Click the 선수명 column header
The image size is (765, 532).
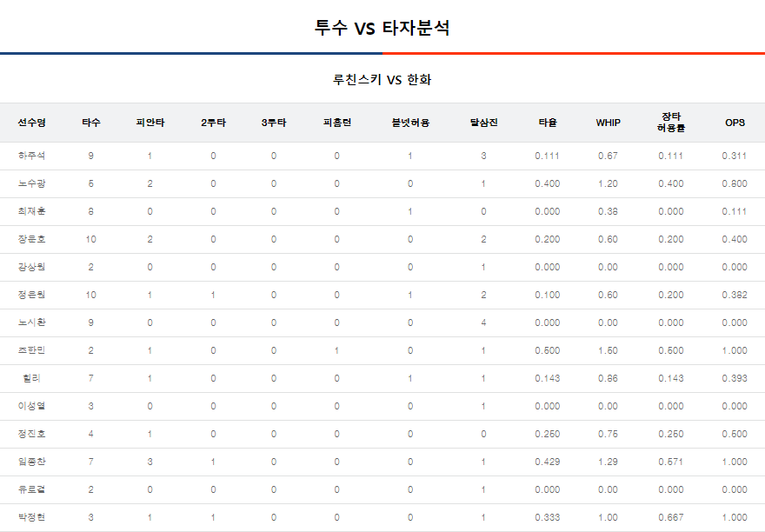[31, 123]
